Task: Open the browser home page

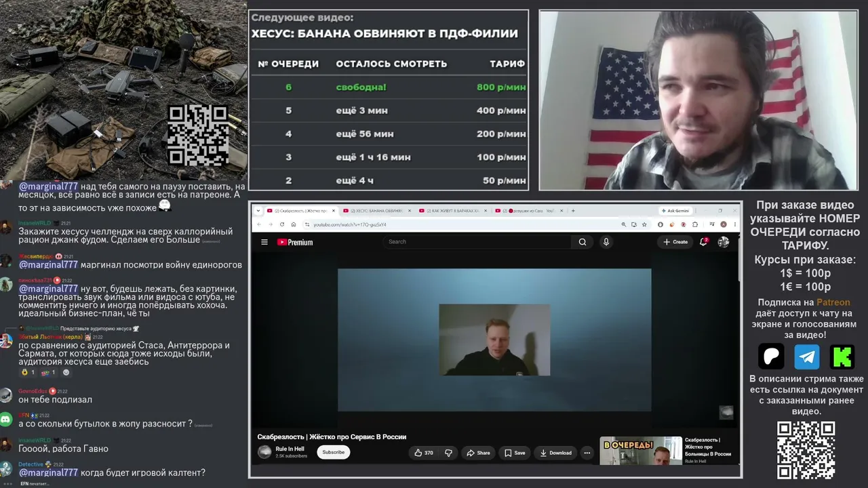Action: click(293, 224)
